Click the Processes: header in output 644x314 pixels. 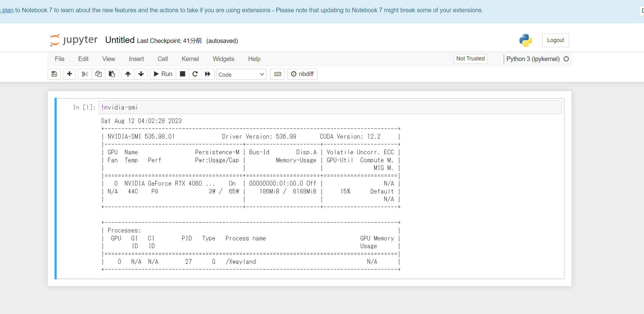pyautogui.click(x=124, y=230)
